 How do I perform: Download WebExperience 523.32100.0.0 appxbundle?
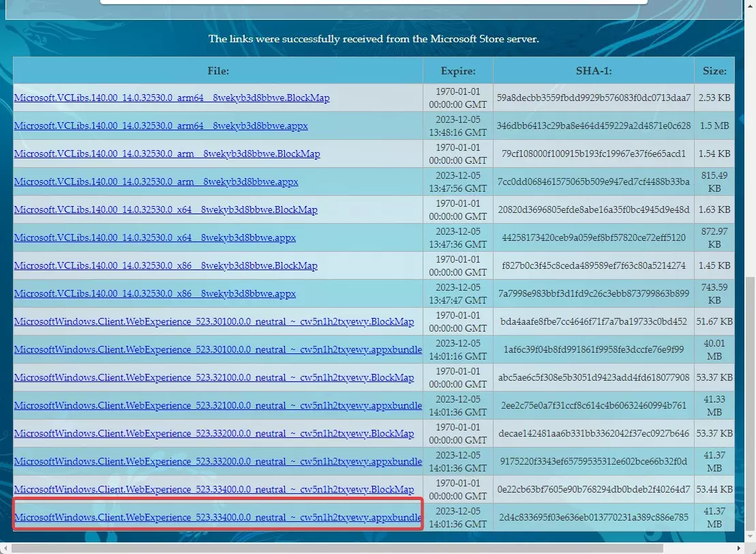(218, 405)
